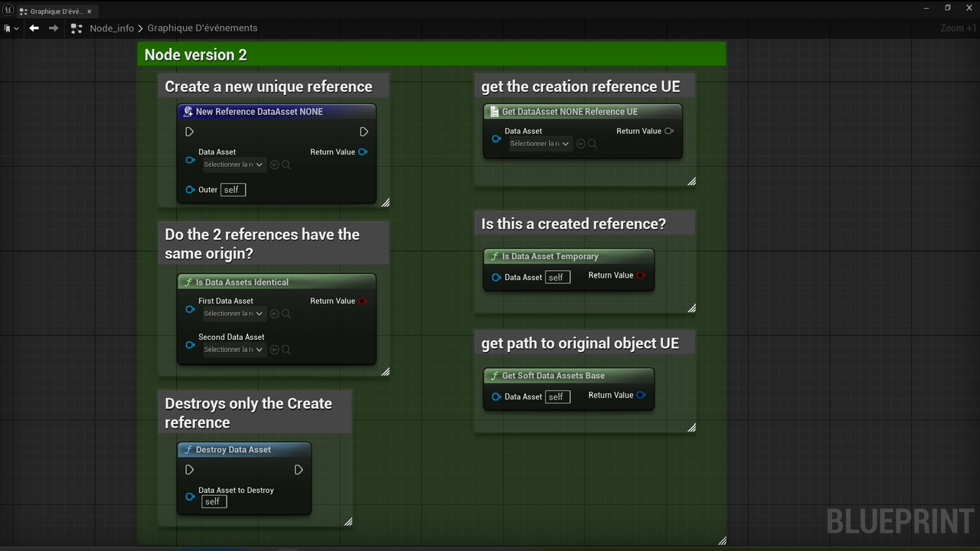Screen dimensions: 980x551
Task: Restore the window size
Action: tap(947, 8)
